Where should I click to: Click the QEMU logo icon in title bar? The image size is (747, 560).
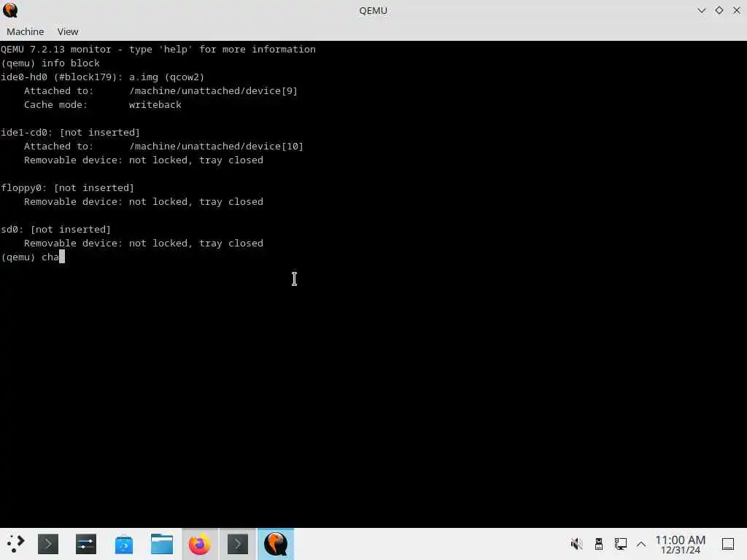[10, 10]
